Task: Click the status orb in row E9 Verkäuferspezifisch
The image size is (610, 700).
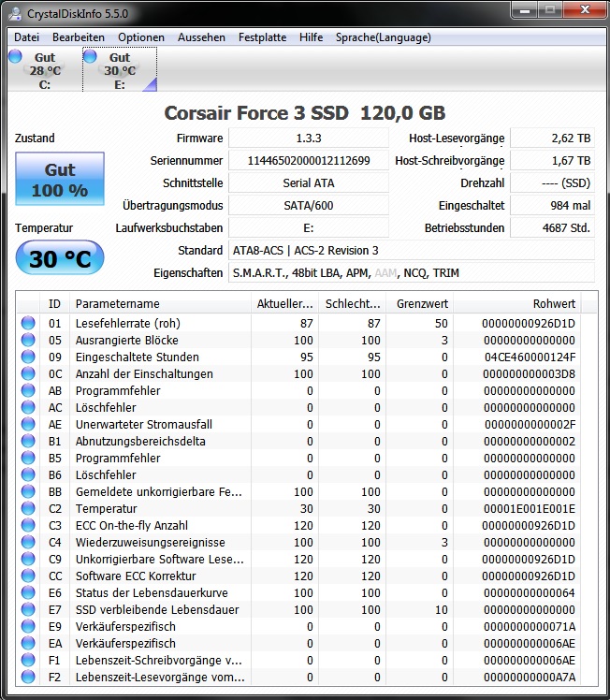Action: [x=28, y=626]
